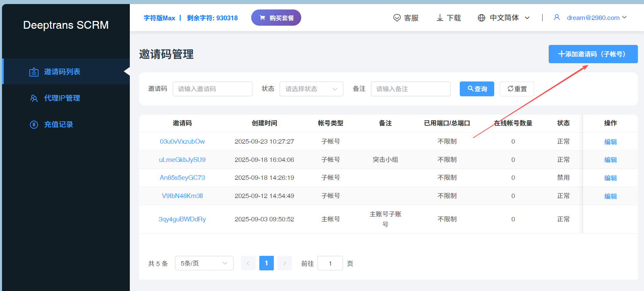Click the globe language icon

(481, 18)
